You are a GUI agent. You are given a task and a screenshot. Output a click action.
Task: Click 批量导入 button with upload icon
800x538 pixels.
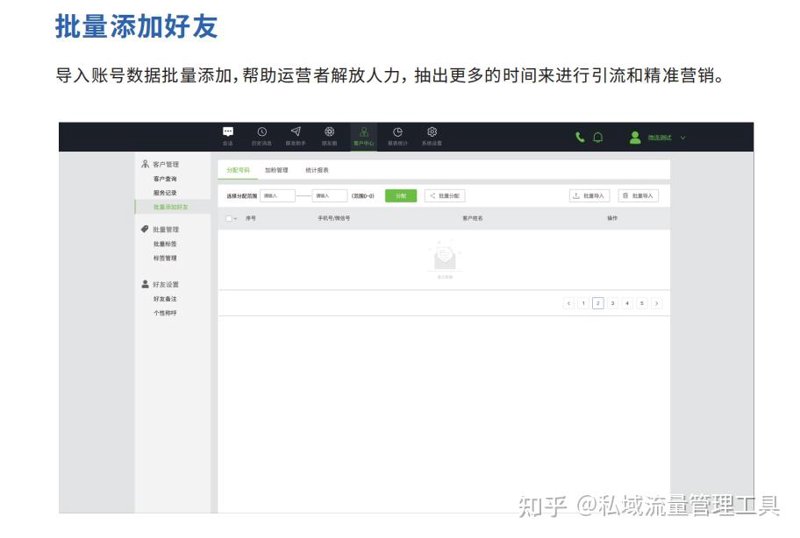pos(589,195)
